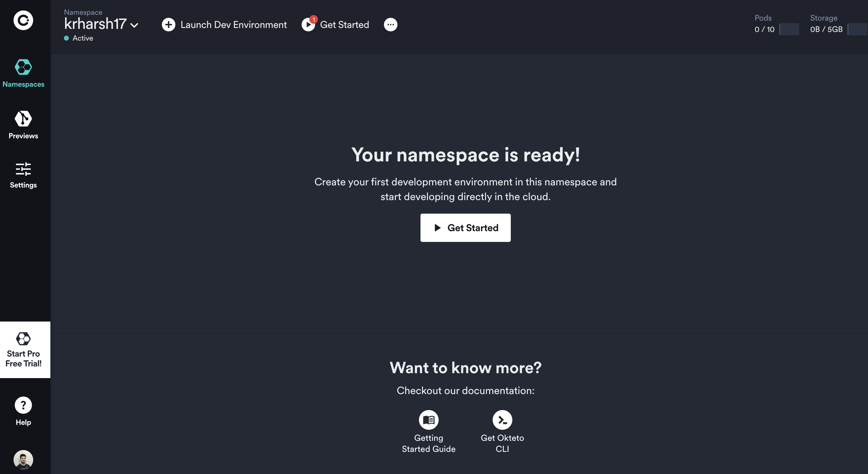The image size is (868, 474).
Task: Click the Storage 0B / 5GB value
Action: 826,29
